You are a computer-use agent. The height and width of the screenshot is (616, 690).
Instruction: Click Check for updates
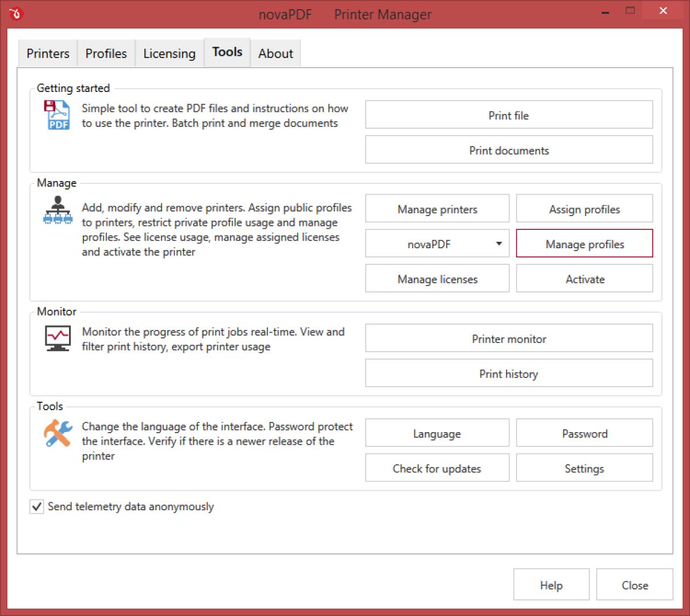437,468
